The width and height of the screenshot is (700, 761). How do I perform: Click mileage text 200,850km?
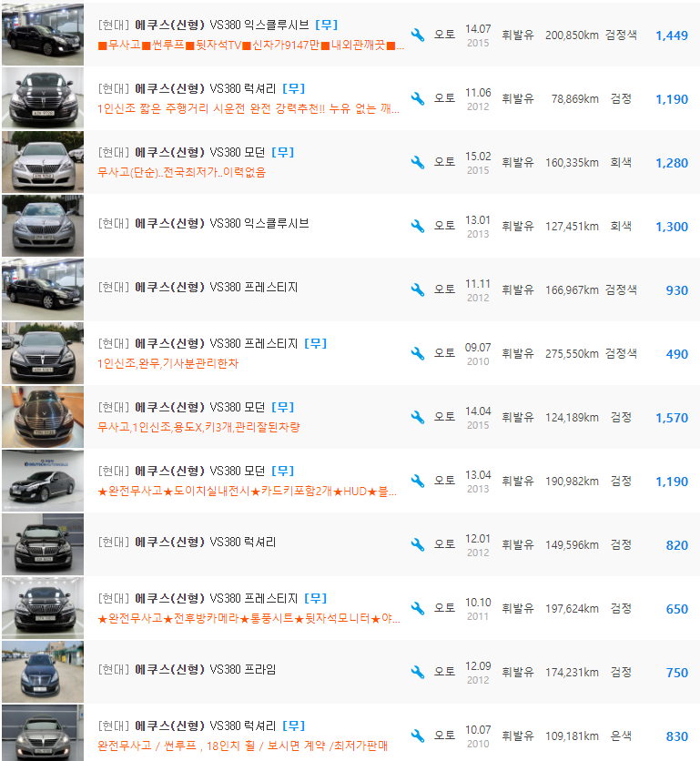pyautogui.click(x=572, y=35)
